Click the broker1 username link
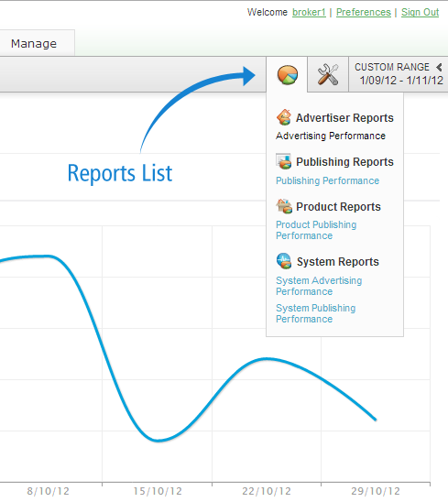 pyautogui.click(x=309, y=12)
